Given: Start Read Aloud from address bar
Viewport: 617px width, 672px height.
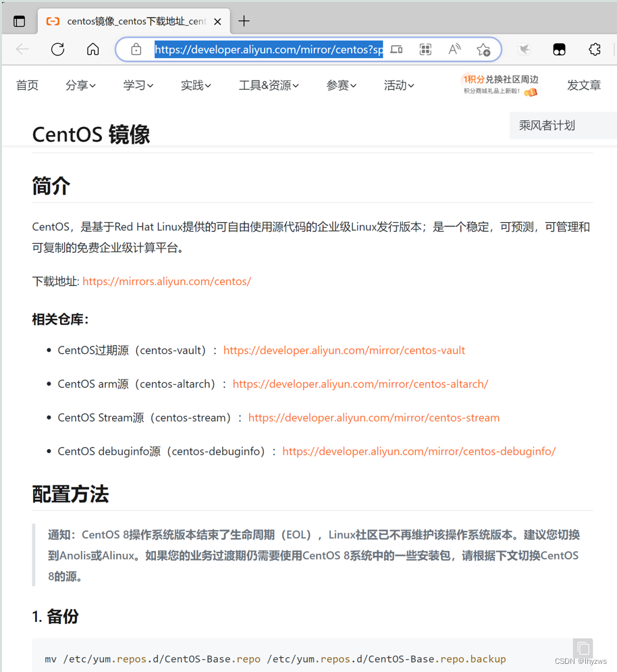Looking at the screenshot, I should (454, 50).
